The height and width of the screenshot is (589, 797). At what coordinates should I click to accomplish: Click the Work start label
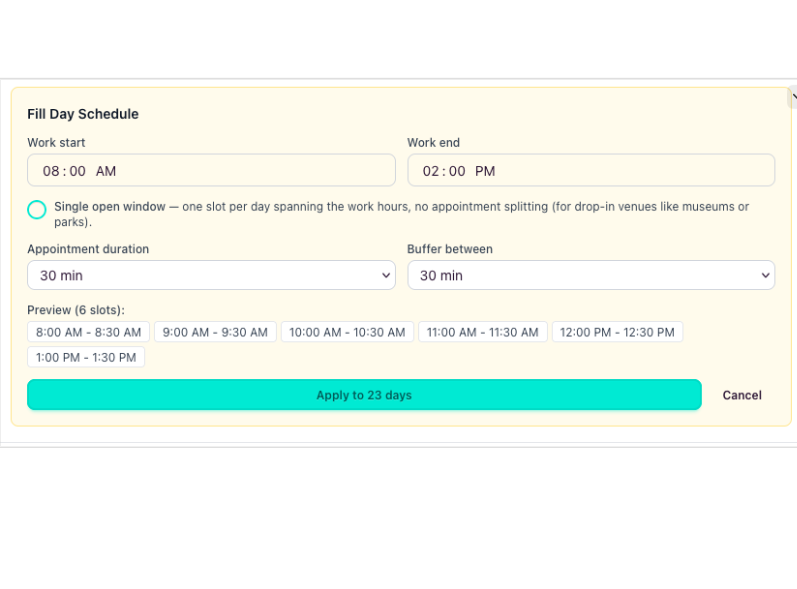[x=56, y=143]
